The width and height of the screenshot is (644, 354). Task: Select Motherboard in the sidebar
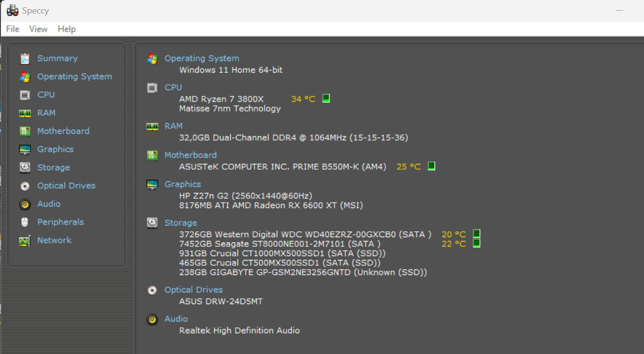tap(63, 131)
